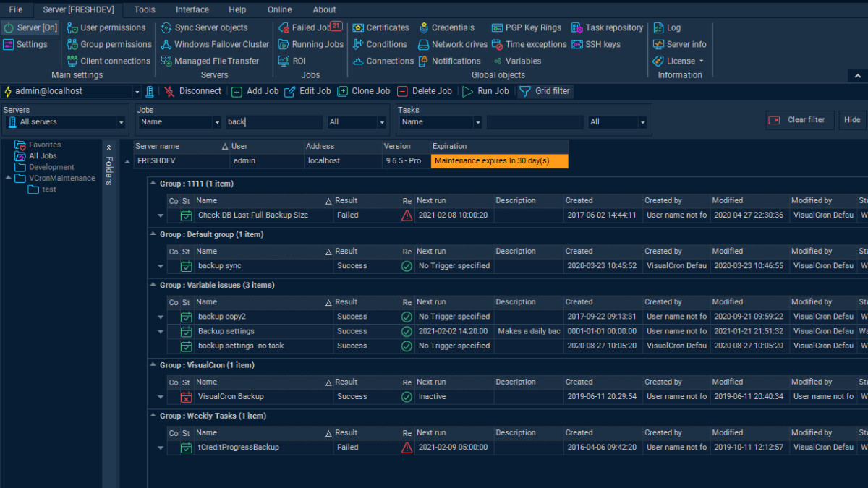Screen dimensions: 868x488
Task: Collapse the Group : 1111 section
Action: (153, 184)
